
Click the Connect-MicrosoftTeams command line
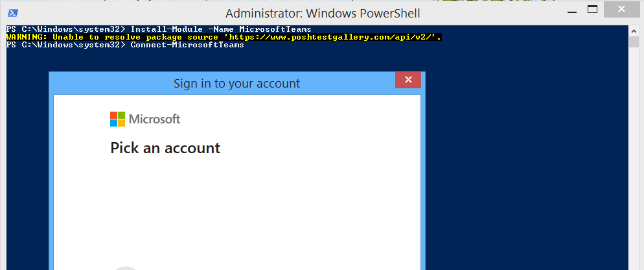click(125, 45)
